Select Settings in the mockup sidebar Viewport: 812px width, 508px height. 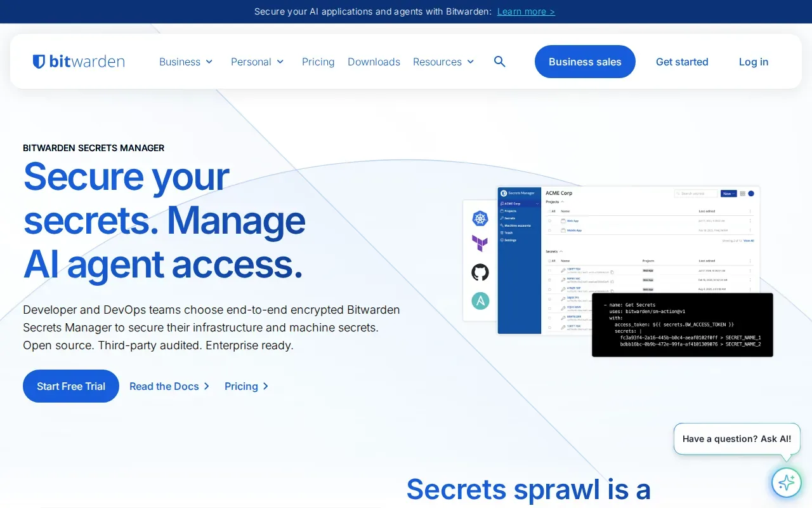(508, 240)
